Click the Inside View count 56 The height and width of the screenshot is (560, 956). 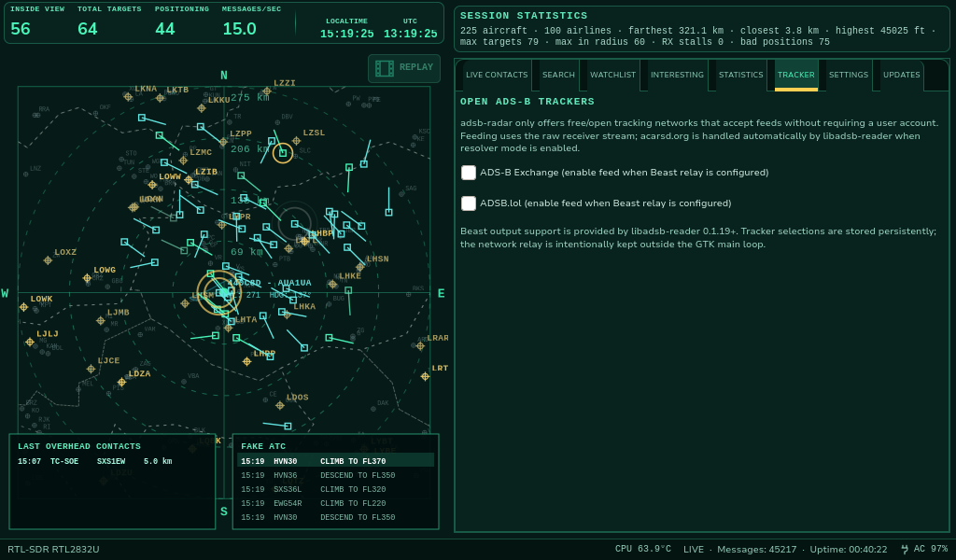[x=21, y=29]
